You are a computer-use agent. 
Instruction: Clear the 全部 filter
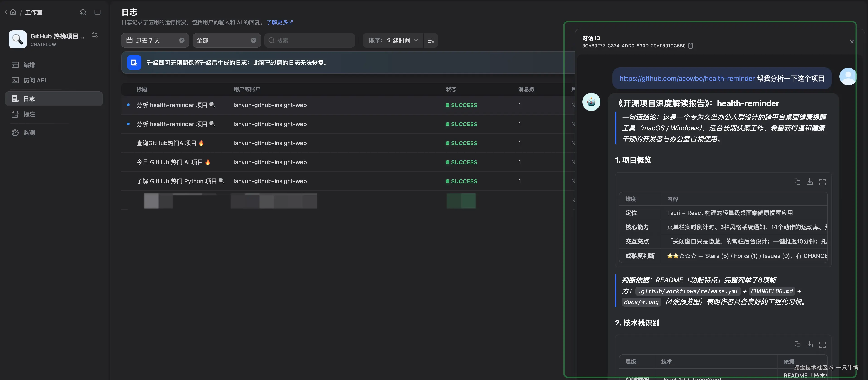click(253, 40)
